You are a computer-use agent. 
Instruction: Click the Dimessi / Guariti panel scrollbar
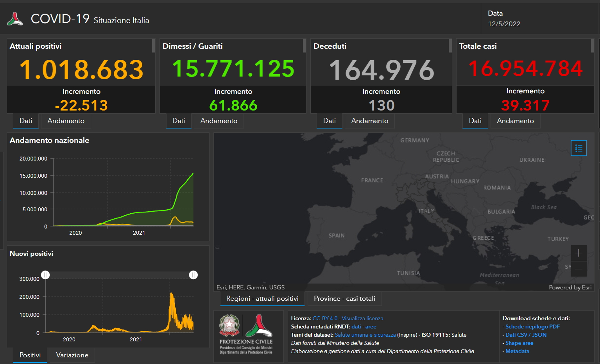tap(304, 46)
